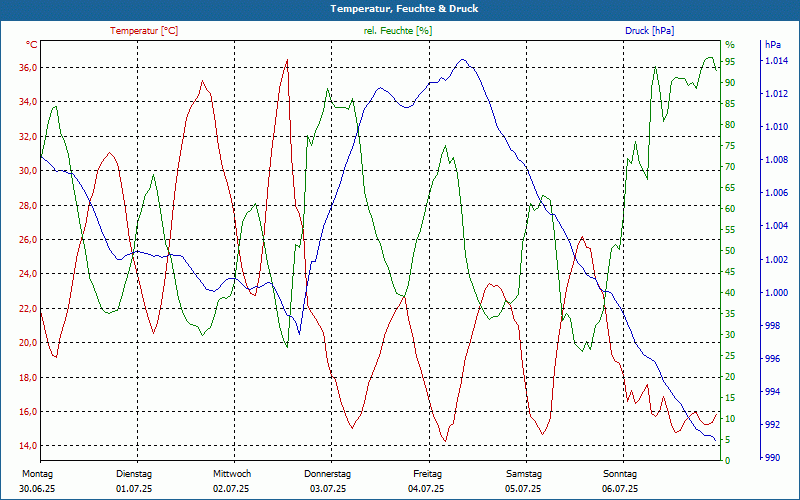Screen dimensions: 800x500
Task: Click the '36,0' temperature axis value
Action: coord(28,68)
